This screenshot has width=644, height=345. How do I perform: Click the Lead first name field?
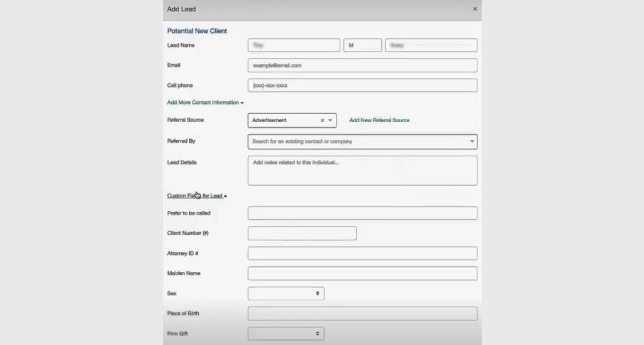[294, 45]
